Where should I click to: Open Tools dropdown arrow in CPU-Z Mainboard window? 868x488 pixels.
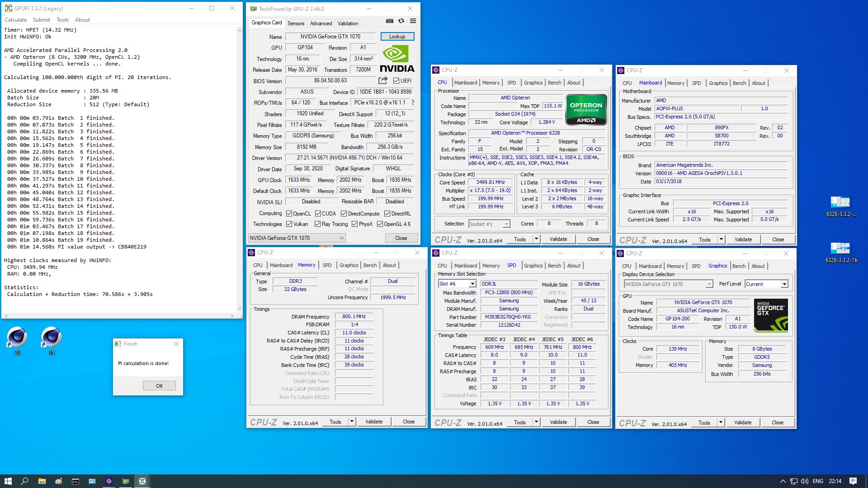(721, 239)
